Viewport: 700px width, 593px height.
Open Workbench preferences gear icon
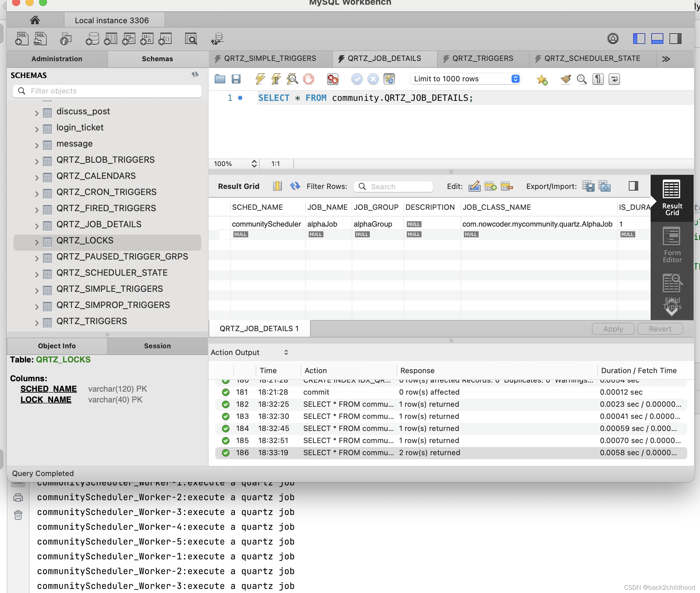click(613, 39)
